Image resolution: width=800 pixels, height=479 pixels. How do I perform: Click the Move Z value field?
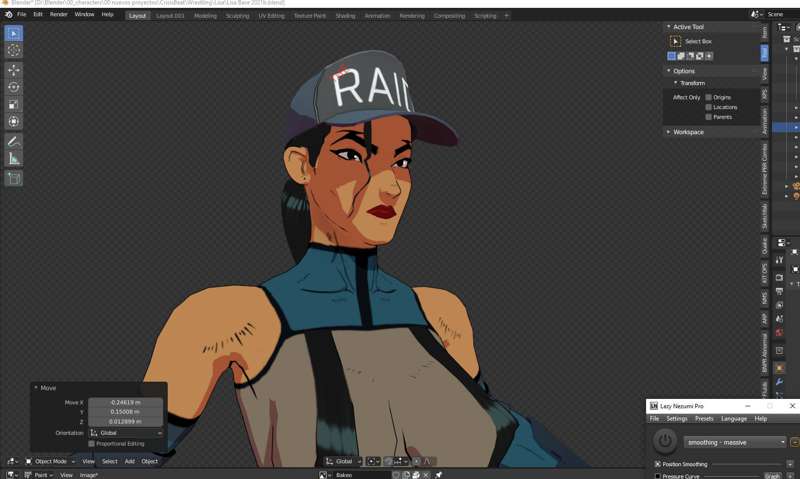click(x=126, y=422)
